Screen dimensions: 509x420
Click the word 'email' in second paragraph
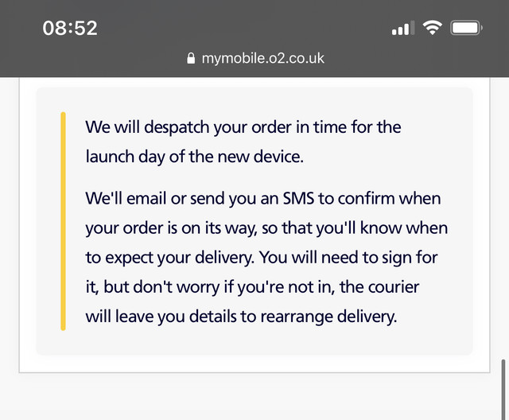(x=146, y=198)
